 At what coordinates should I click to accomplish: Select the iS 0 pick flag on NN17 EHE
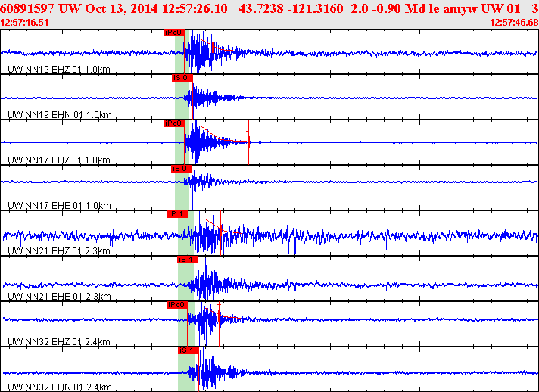click(182, 169)
